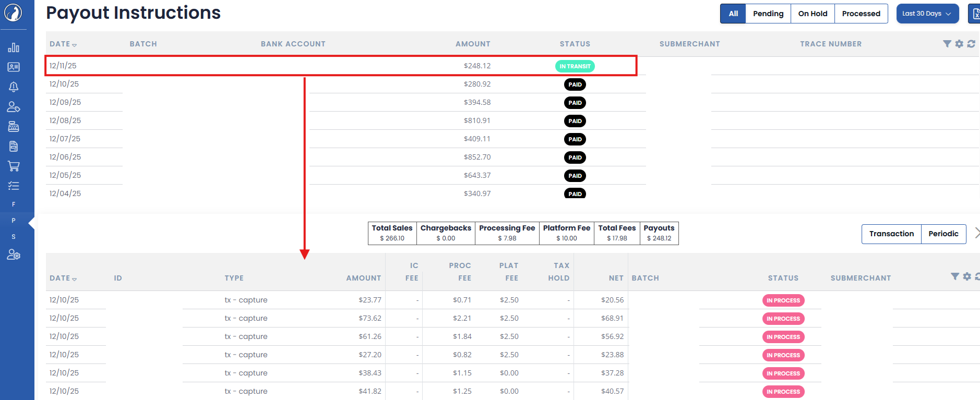Viewport: 980px width, 400px height.
Task: Open the Last 30 Days dropdown
Action: click(927, 14)
